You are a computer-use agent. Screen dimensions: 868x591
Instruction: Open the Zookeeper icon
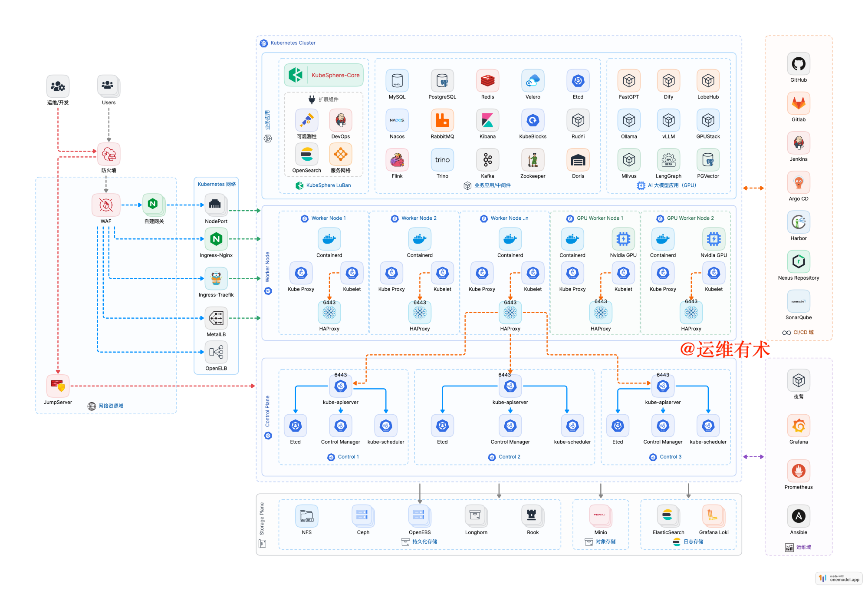point(533,160)
